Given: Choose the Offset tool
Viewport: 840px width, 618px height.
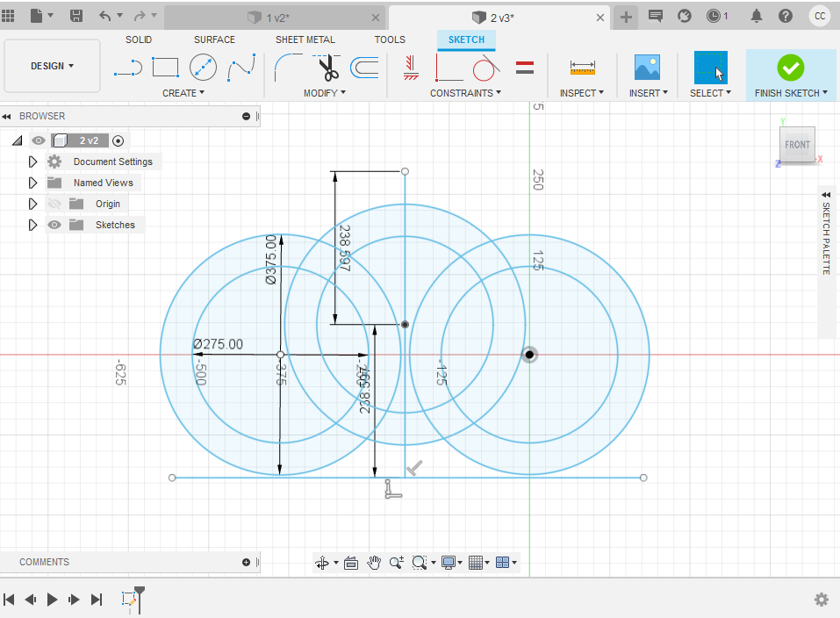Looking at the screenshot, I should (x=364, y=68).
